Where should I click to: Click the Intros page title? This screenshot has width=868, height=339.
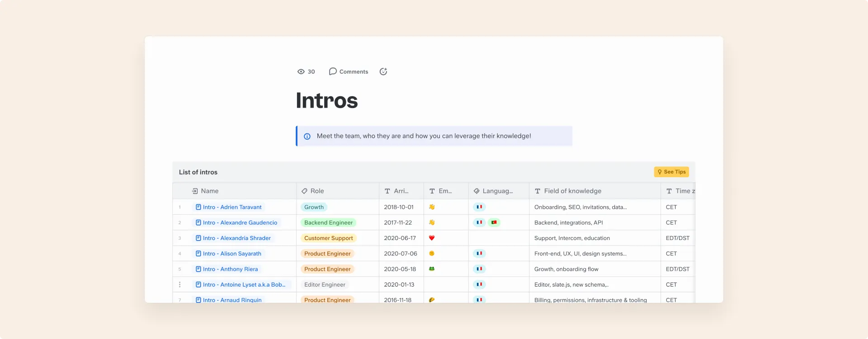point(327,100)
